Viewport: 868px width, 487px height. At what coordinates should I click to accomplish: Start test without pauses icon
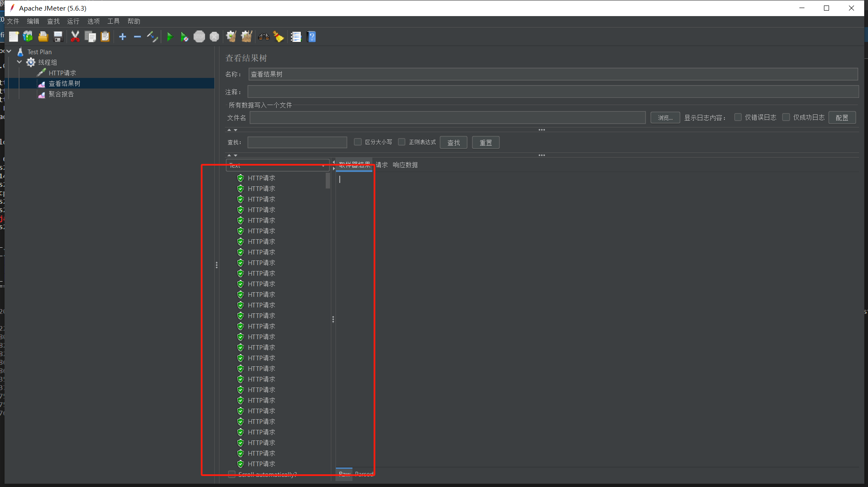tap(184, 37)
